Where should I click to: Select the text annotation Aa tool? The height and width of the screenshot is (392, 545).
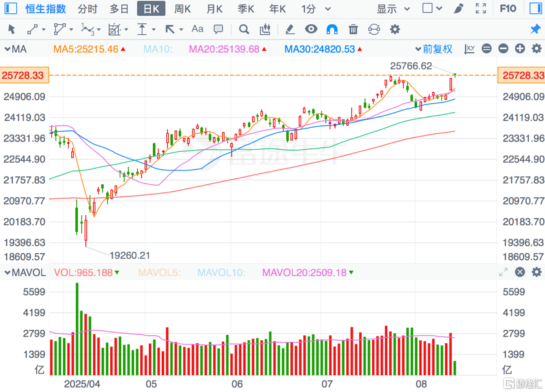198,29
